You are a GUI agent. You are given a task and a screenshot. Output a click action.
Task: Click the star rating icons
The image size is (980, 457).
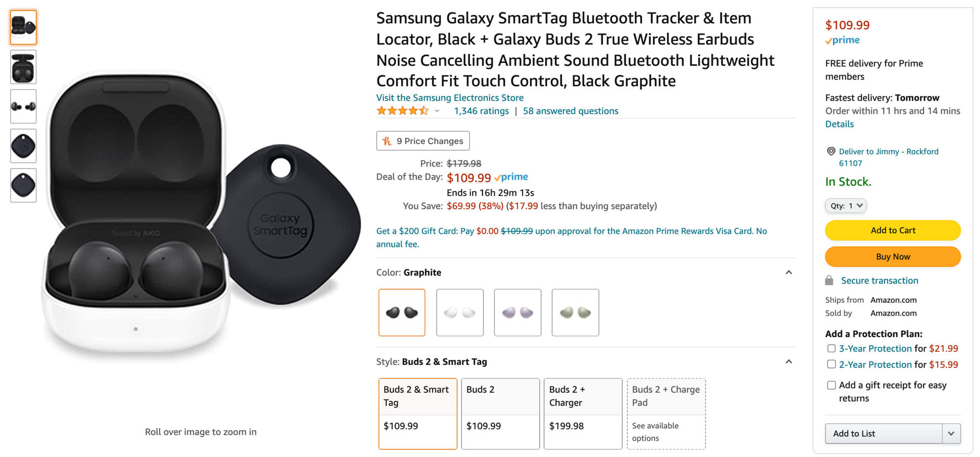click(402, 111)
